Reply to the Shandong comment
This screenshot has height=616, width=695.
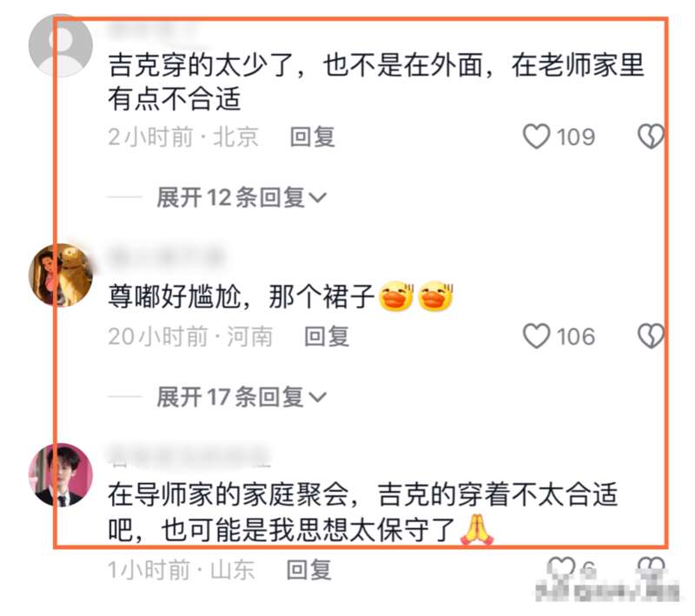pyautogui.click(x=309, y=569)
